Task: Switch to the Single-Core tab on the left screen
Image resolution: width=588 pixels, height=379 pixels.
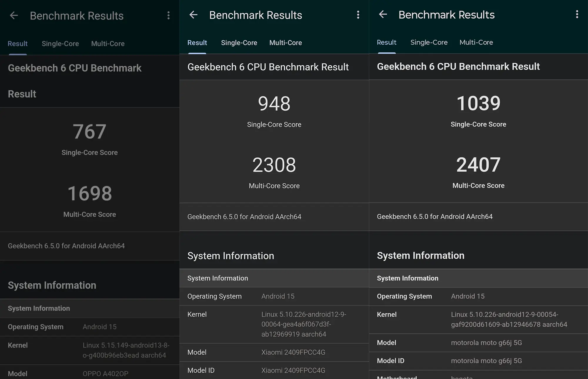Action: [x=60, y=44]
